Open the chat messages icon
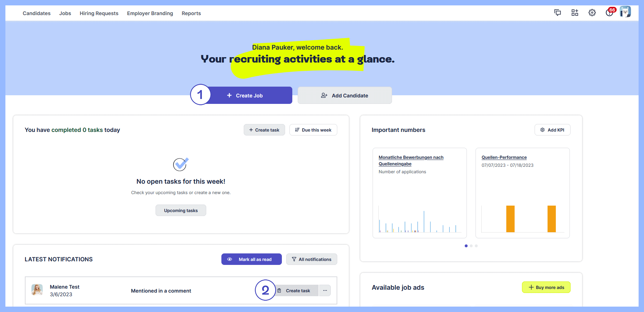Viewport: 644px width, 312px height. pos(557,13)
